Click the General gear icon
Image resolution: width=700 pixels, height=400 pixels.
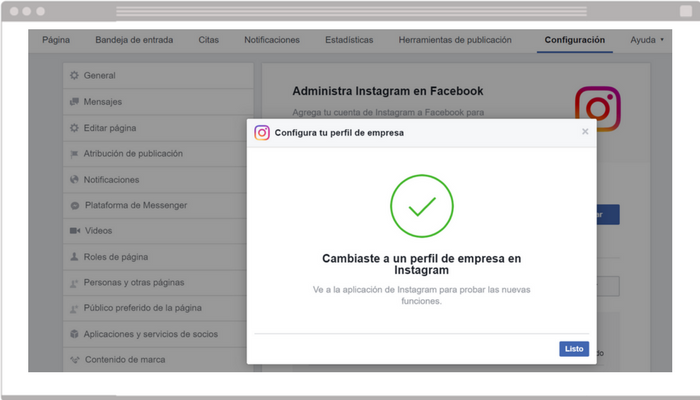point(74,75)
